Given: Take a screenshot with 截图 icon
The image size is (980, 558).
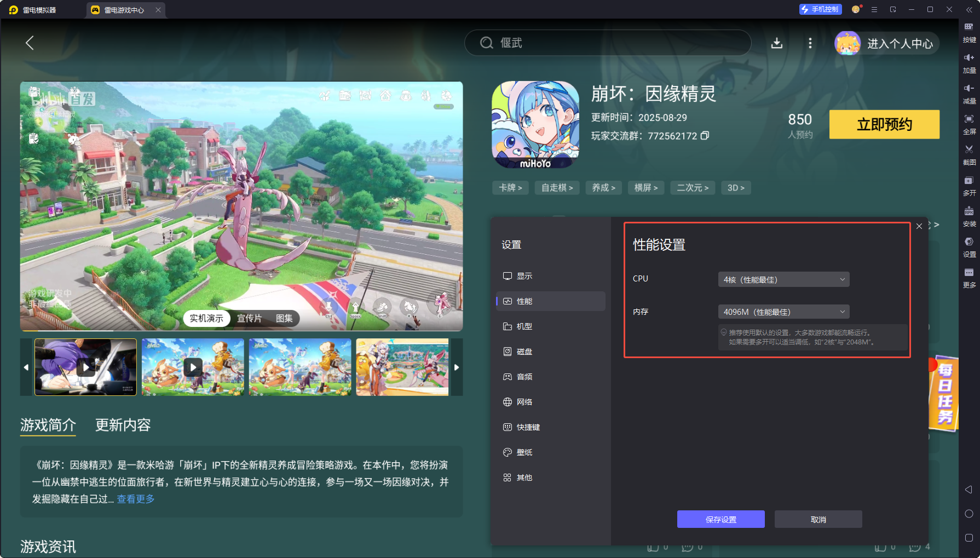Looking at the screenshot, I should click(969, 155).
